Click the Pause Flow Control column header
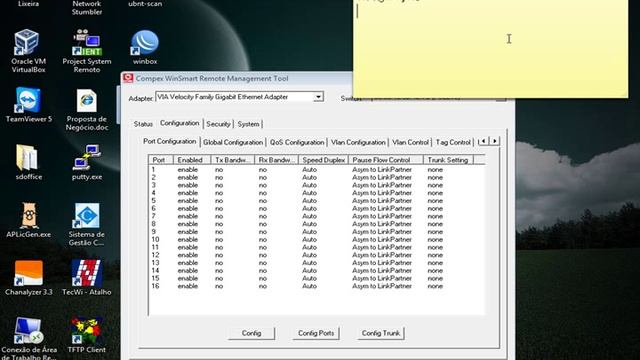 tap(385, 160)
